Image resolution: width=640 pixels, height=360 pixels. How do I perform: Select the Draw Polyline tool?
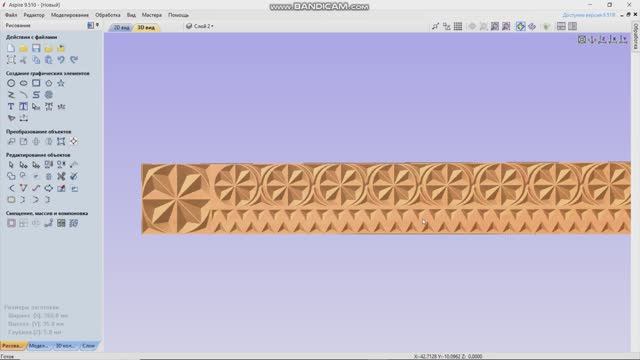tap(11, 95)
